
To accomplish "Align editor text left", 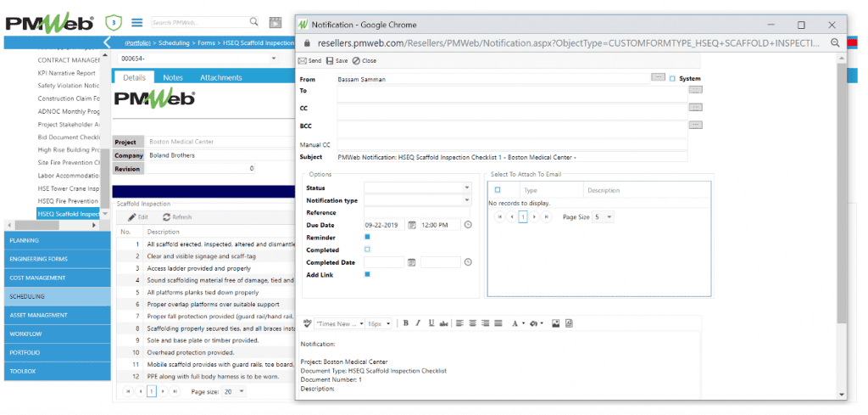I will pyautogui.click(x=459, y=323).
